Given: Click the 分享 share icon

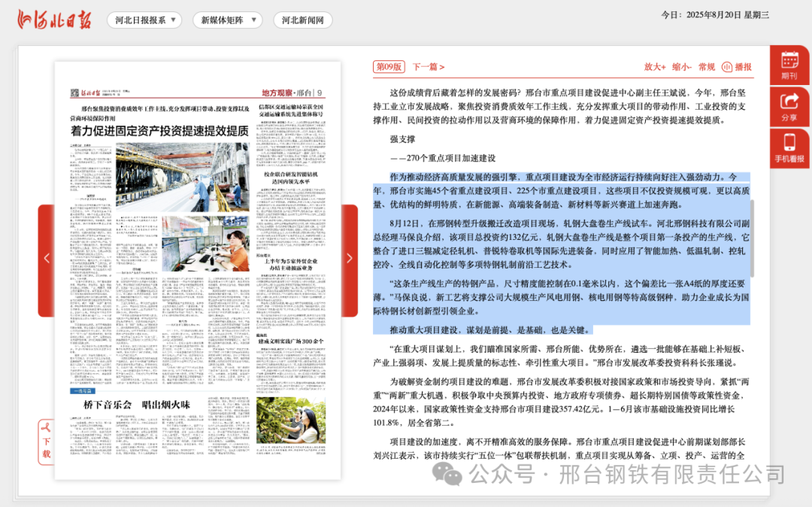Looking at the screenshot, I should click(789, 106).
